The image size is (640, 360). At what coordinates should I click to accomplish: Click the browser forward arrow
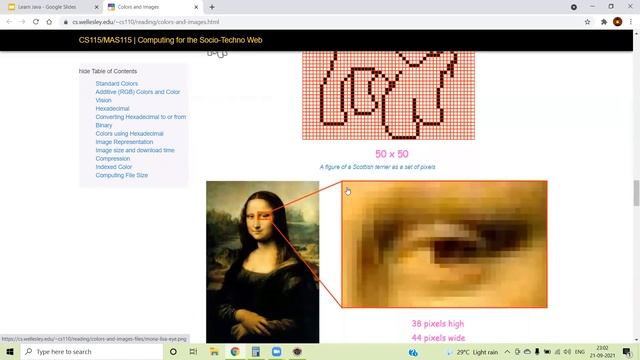tap(22, 22)
